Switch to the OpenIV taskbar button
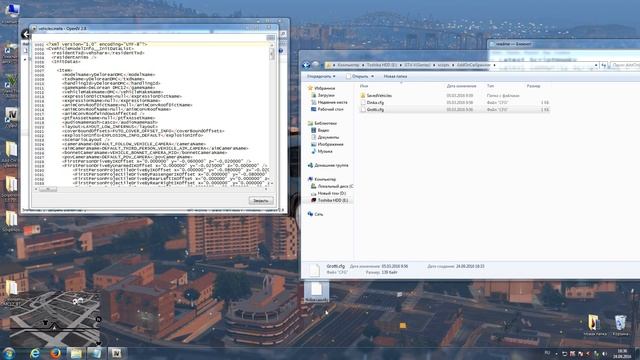This screenshot has width=640, height=360. (x=116, y=353)
